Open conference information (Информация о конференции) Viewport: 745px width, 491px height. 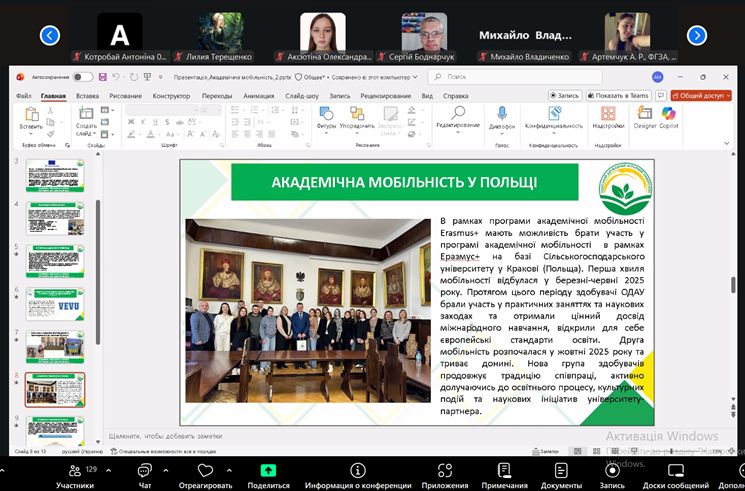tap(357, 468)
